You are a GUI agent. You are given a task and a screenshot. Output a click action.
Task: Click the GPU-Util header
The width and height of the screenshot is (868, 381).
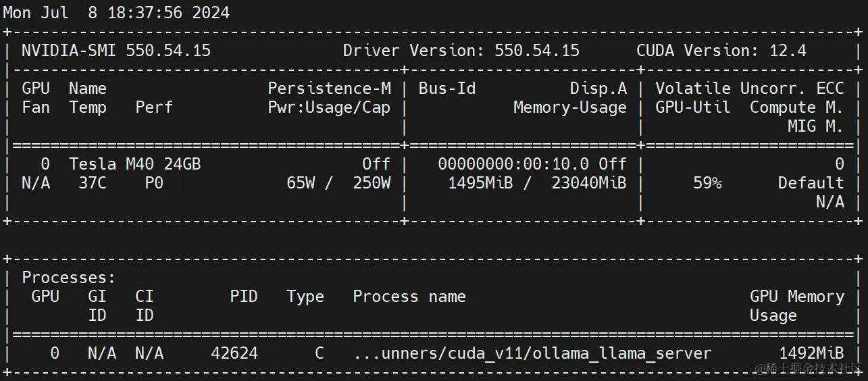(x=693, y=107)
